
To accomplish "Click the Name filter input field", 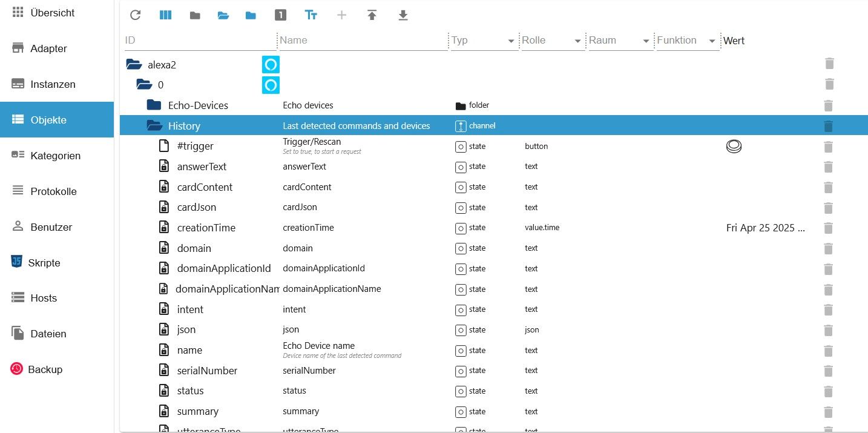I will click(x=362, y=41).
